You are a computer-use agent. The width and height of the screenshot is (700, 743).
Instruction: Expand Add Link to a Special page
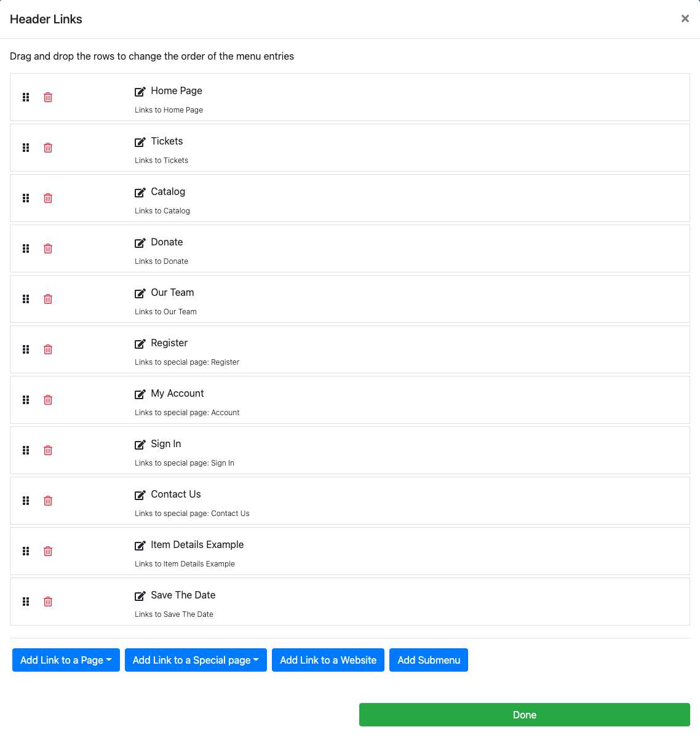196,660
